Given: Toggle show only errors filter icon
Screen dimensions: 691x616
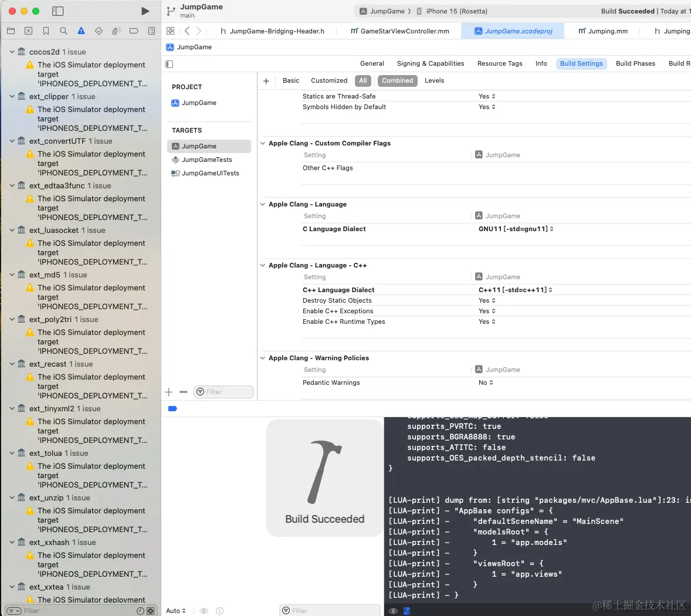Looking at the screenshot, I should (x=150, y=611).
